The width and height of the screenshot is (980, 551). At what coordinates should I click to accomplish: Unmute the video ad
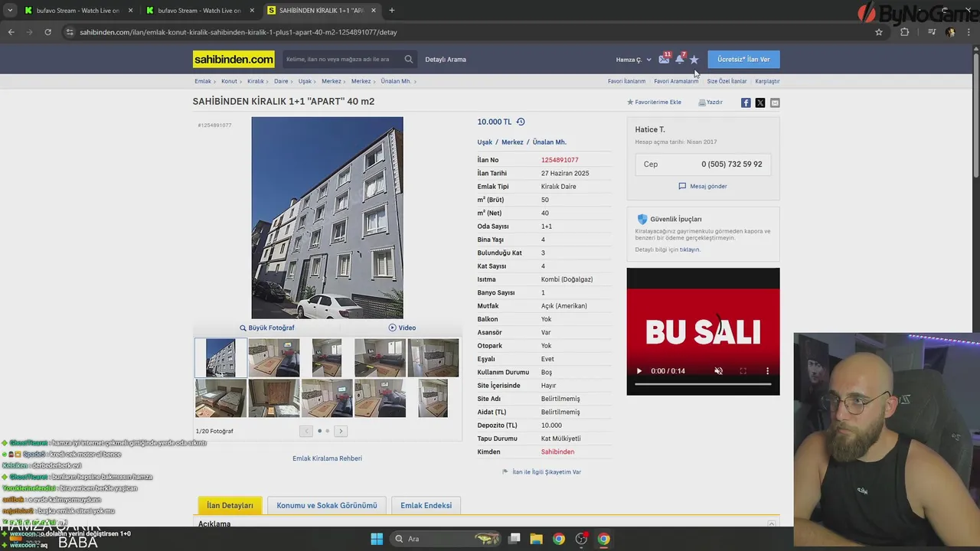[x=718, y=371]
